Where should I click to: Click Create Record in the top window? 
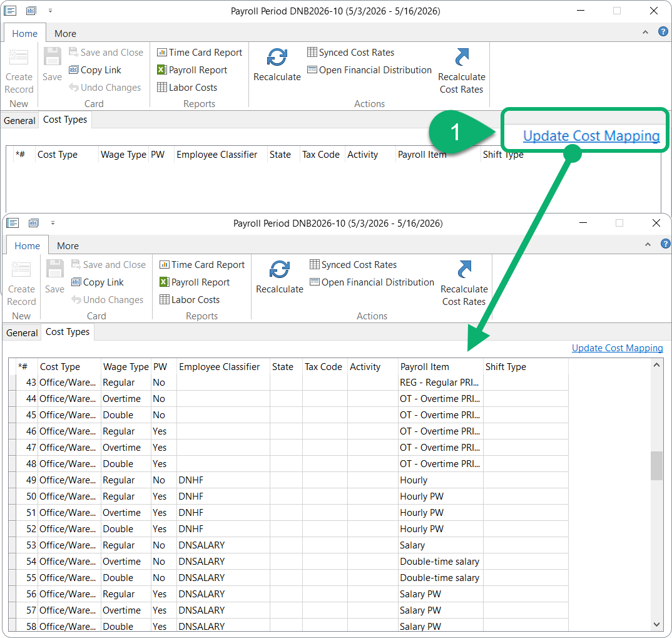click(x=19, y=71)
